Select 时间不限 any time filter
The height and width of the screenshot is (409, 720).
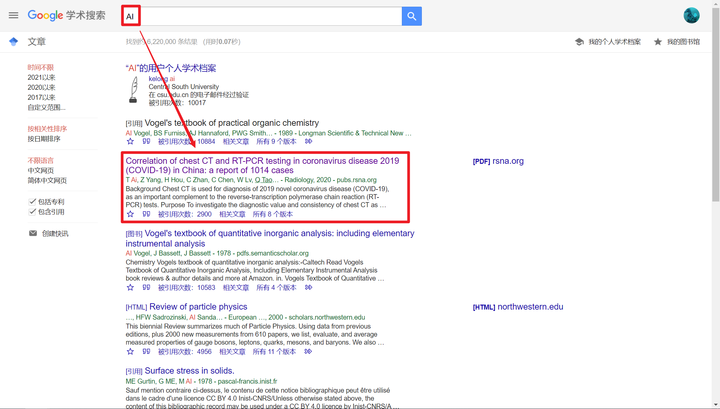(x=40, y=67)
